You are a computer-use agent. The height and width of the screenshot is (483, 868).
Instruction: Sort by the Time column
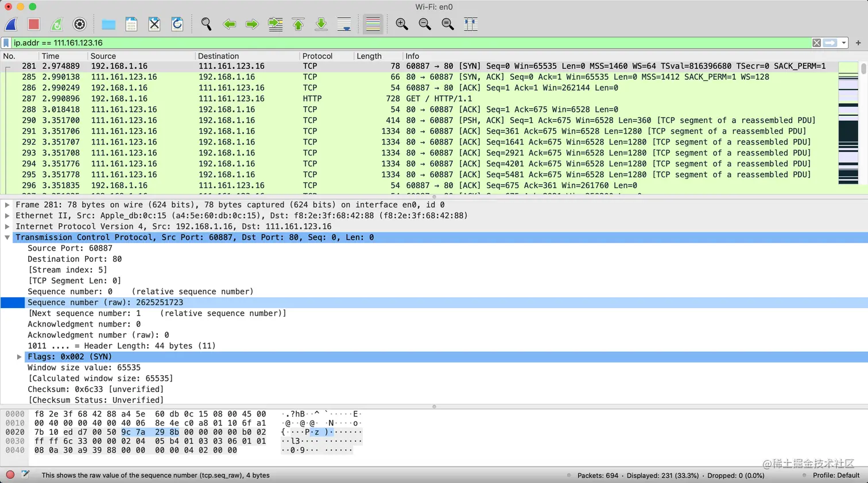pyautogui.click(x=63, y=56)
